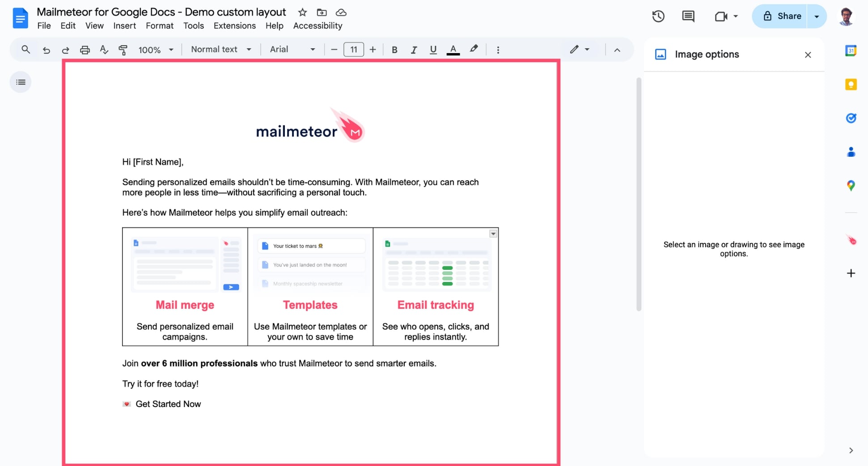Open the highlight color picker

click(474, 49)
